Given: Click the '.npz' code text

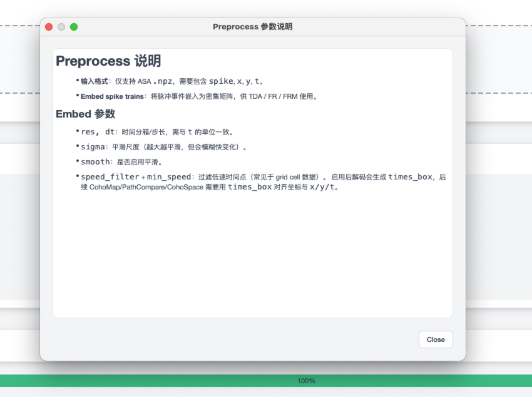Looking at the screenshot, I should point(163,81).
